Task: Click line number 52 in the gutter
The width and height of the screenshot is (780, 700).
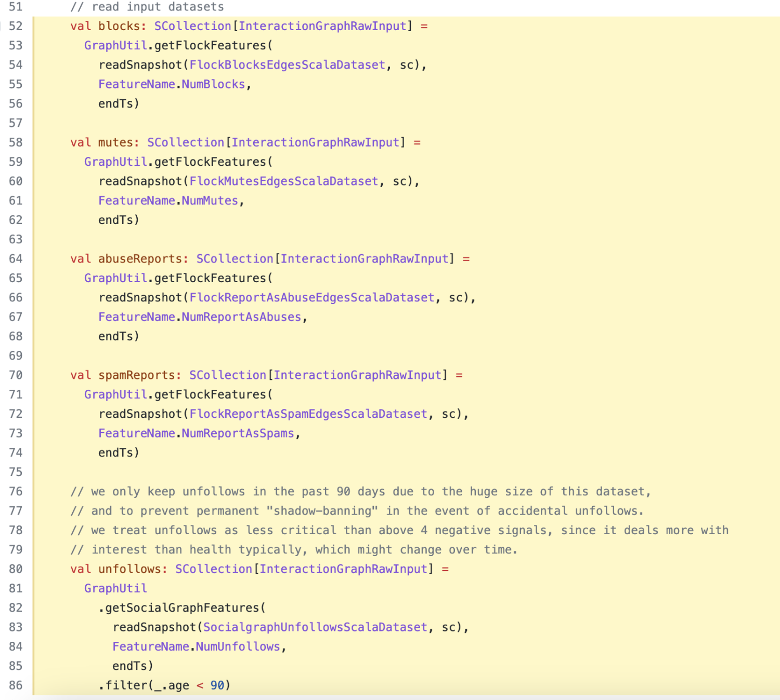Action: tap(16, 27)
